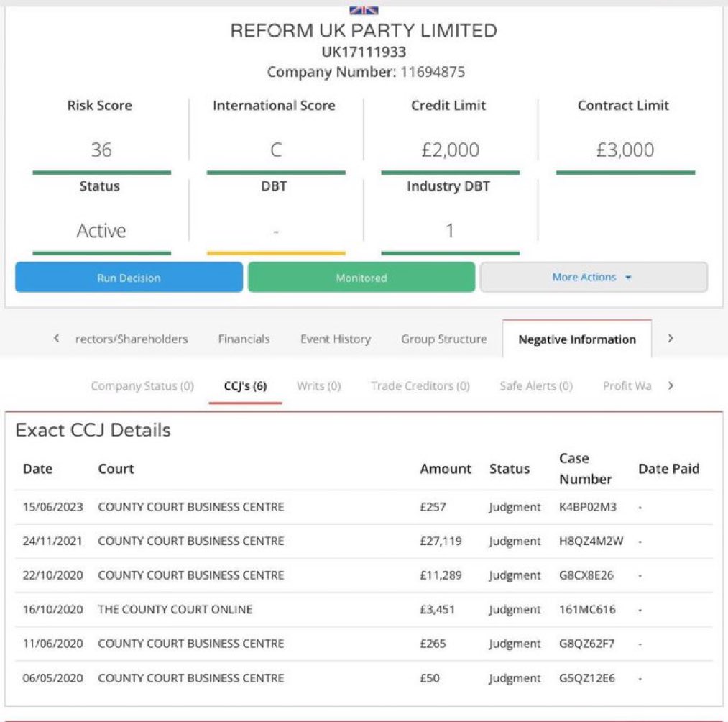Open the partially visible Profit Wa sub-tab
This screenshot has width=728, height=722.
(x=627, y=386)
